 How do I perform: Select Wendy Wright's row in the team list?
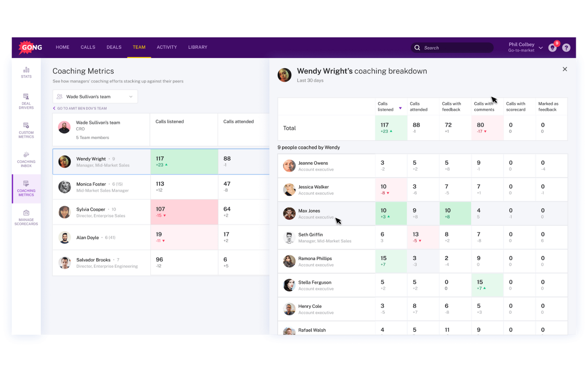[x=101, y=162]
